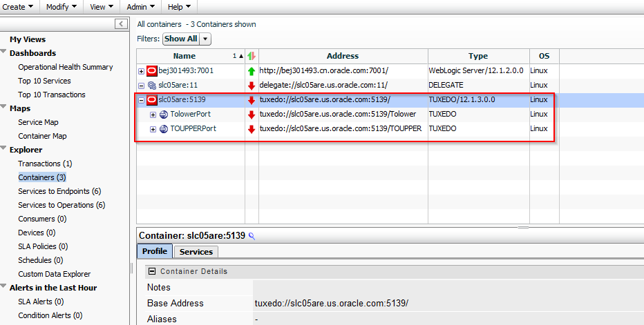
Task: Open the Help menu
Action: pyautogui.click(x=179, y=7)
